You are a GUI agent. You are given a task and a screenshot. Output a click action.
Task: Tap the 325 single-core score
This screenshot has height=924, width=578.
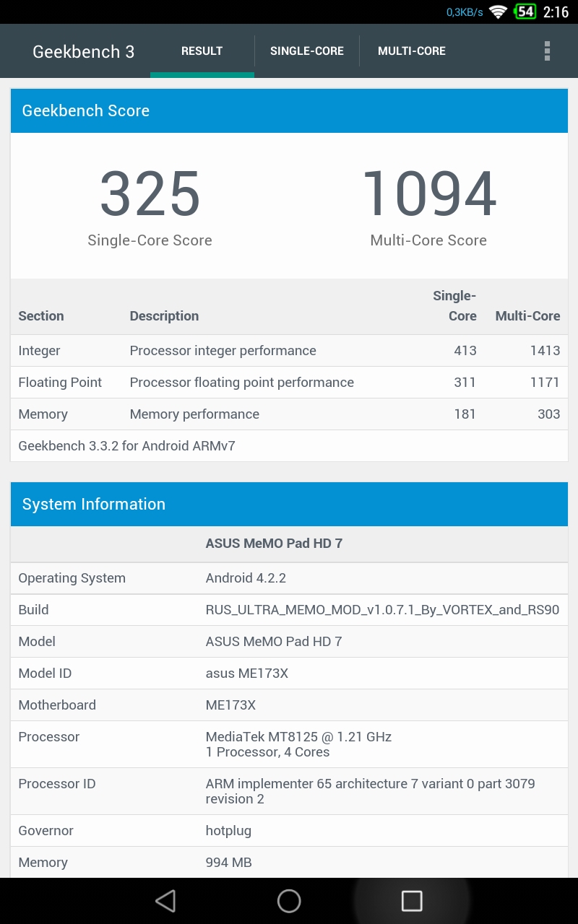click(x=150, y=193)
